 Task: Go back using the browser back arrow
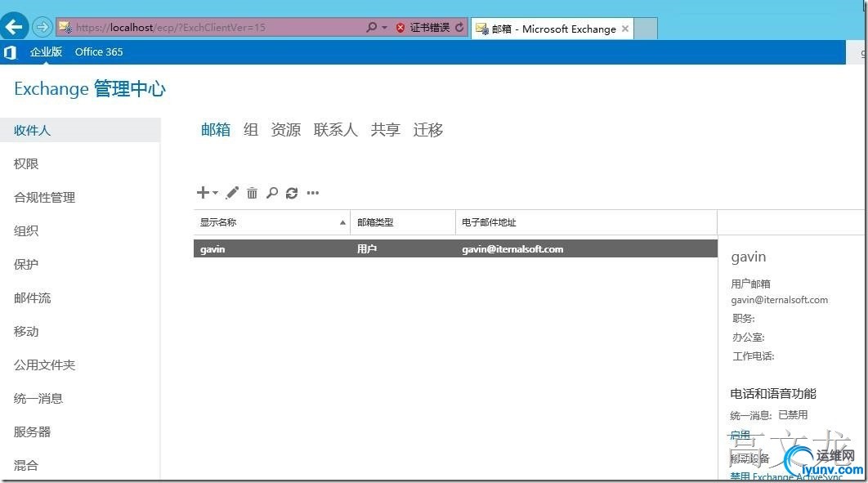click(15, 26)
